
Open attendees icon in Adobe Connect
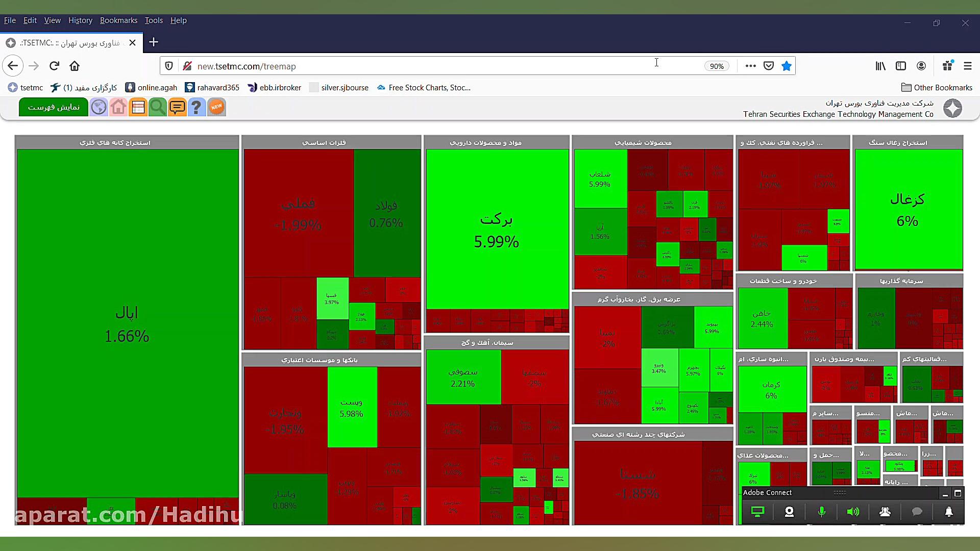click(x=885, y=512)
